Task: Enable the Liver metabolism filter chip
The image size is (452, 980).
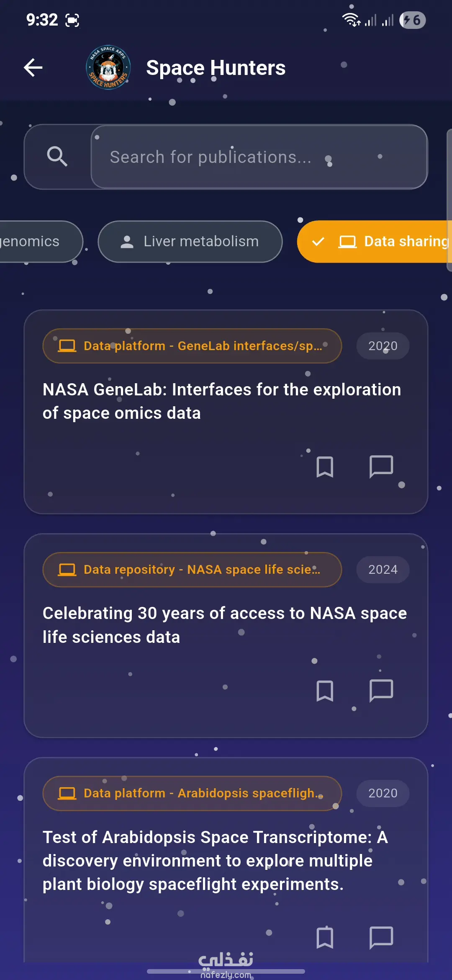Action: pyautogui.click(x=190, y=242)
